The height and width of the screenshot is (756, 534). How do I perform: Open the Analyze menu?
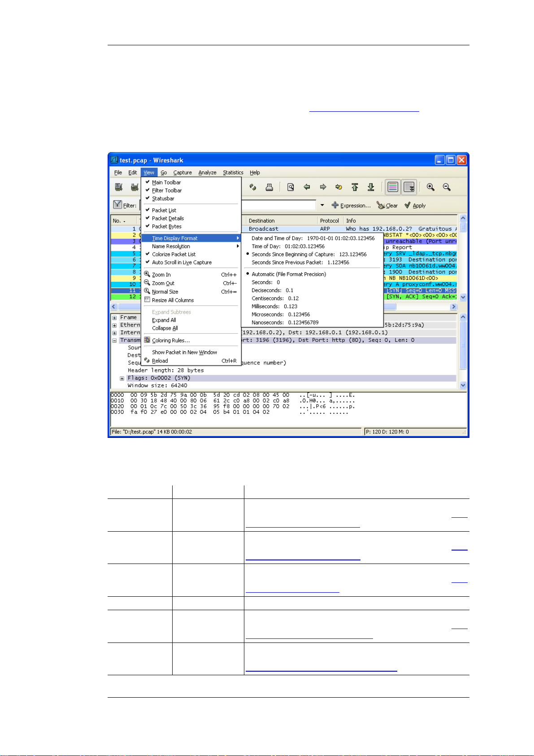(x=207, y=172)
